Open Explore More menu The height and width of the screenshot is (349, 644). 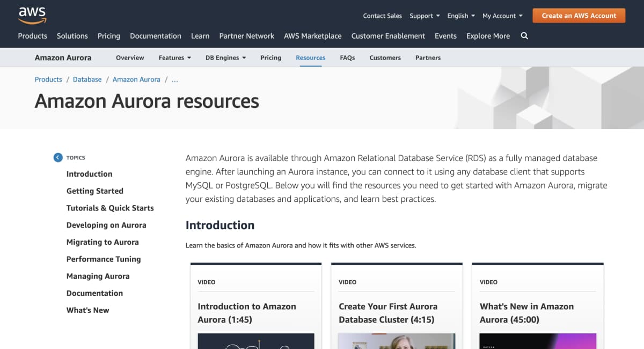[488, 36]
